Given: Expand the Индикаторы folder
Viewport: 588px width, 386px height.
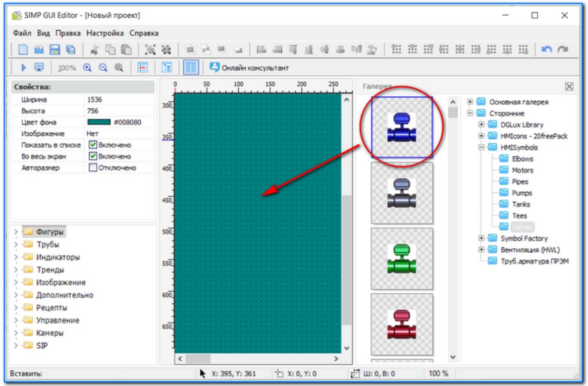Looking at the screenshot, I should tap(16, 257).
